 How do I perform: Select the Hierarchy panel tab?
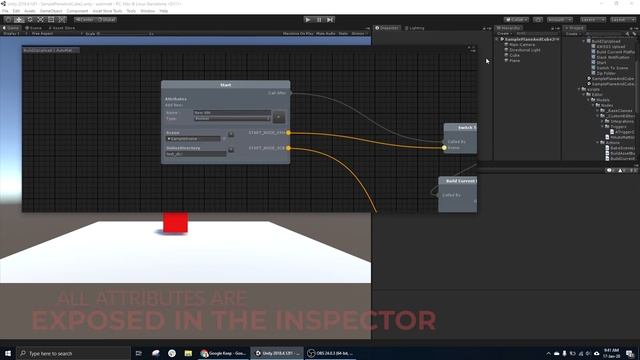click(x=508, y=28)
